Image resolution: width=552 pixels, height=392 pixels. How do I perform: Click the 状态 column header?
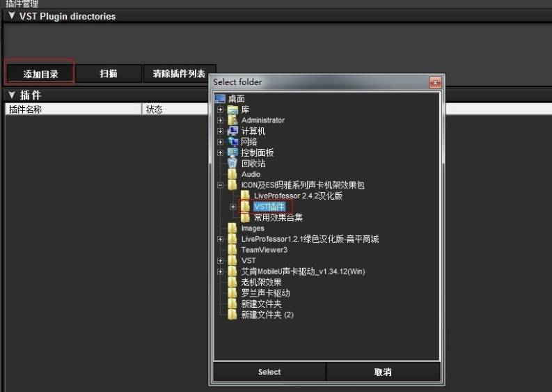[x=175, y=109]
